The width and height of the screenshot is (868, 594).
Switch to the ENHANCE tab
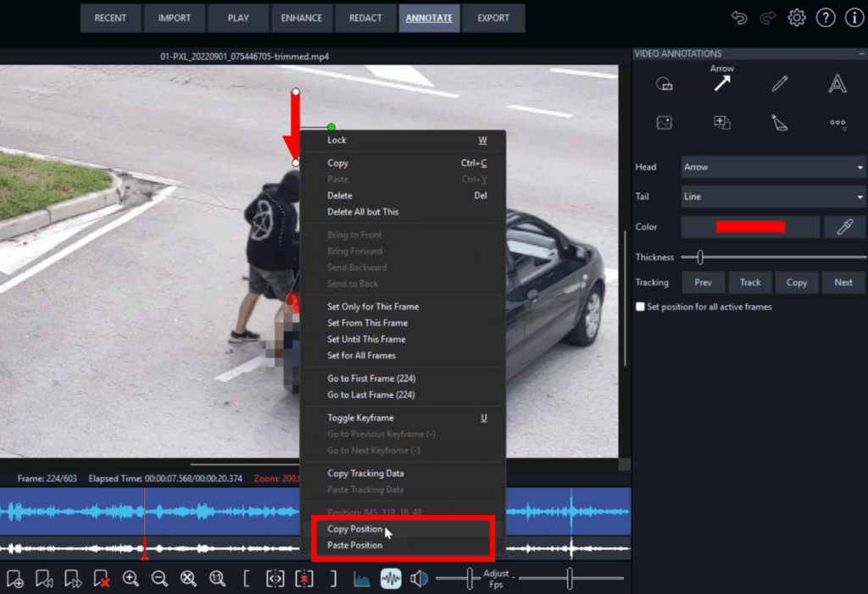pyautogui.click(x=302, y=18)
